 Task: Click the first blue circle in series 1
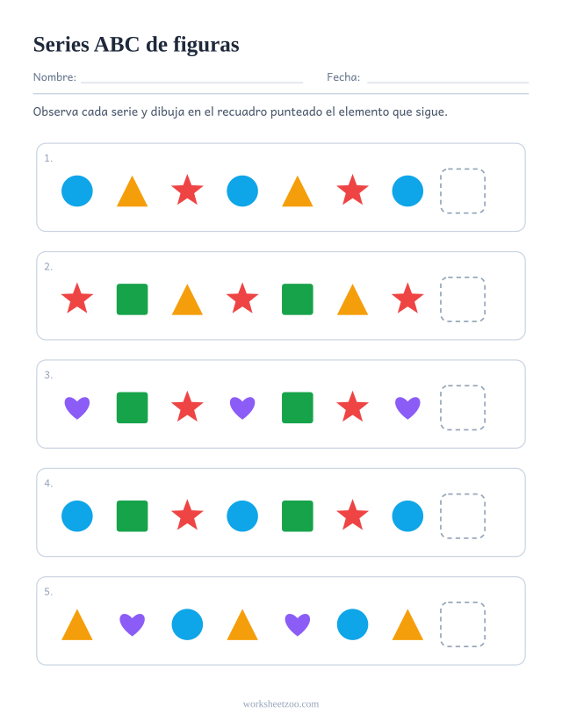click(x=77, y=191)
